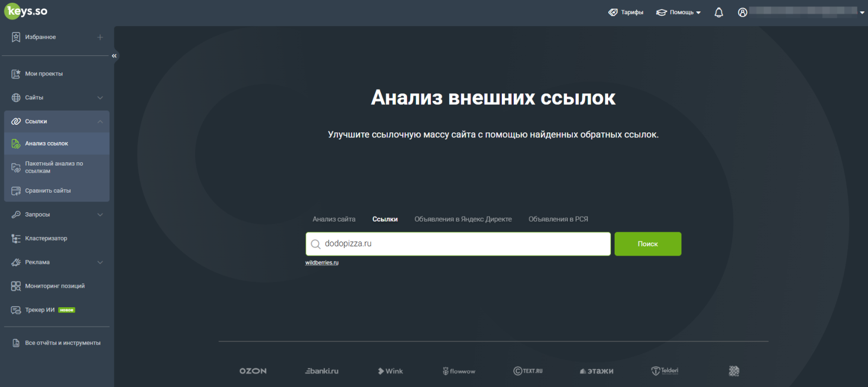Image resolution: width=868 pixels, height=387 pixels.
Task: Collapse the Ссылки menu chevron
Action: click(100, 122)
